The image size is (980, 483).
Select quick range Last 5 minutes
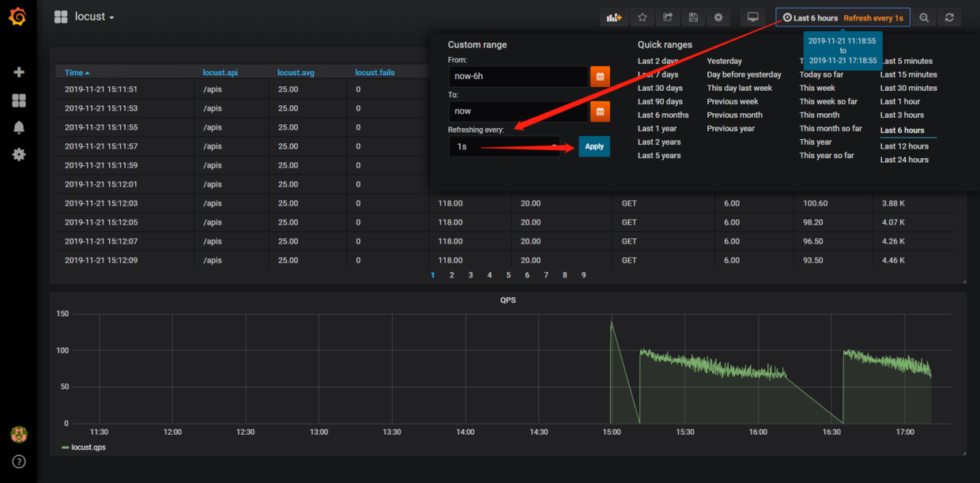(x=906, y=61)
